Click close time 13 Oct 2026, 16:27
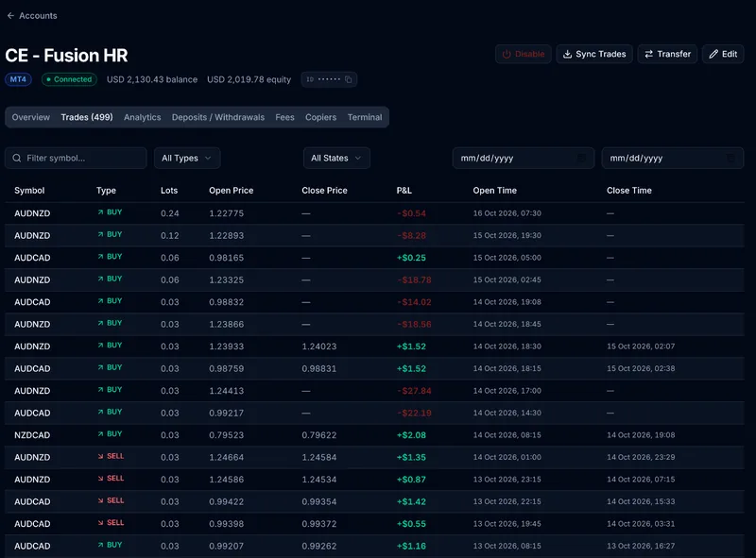Screen dimensions: 756x558 [x=641, y=546]
